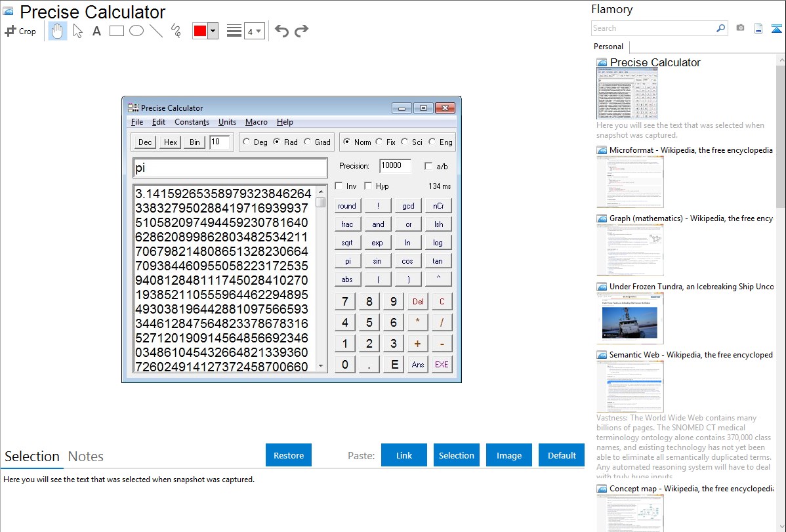Click the Selection paste button
Screen dimensions: 786x532
tap(456, 455)
